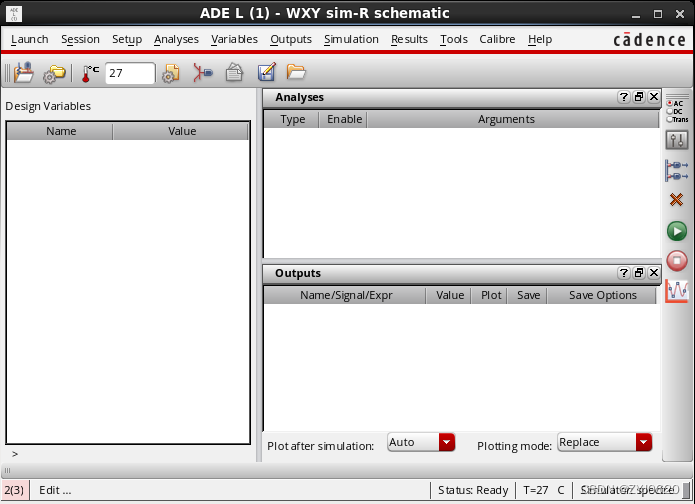Open the Analyses menu

pyautogui.click(x=176, y=39)
